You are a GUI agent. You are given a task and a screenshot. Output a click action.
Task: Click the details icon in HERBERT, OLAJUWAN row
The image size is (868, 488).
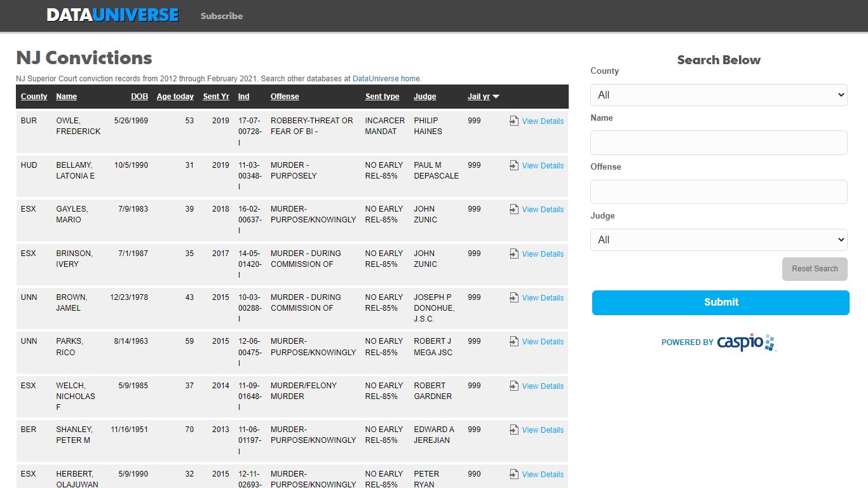click(x=514, y=474)
